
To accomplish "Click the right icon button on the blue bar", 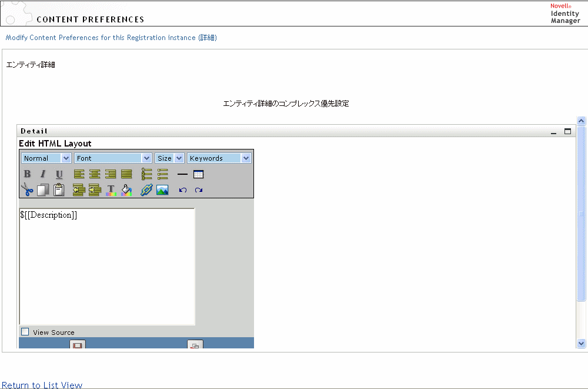I will pos(195,344).
